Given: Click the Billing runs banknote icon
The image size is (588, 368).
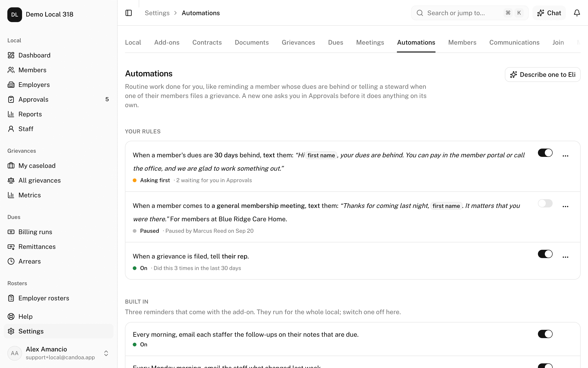Looking at the screenshot, I should point(11,232).
